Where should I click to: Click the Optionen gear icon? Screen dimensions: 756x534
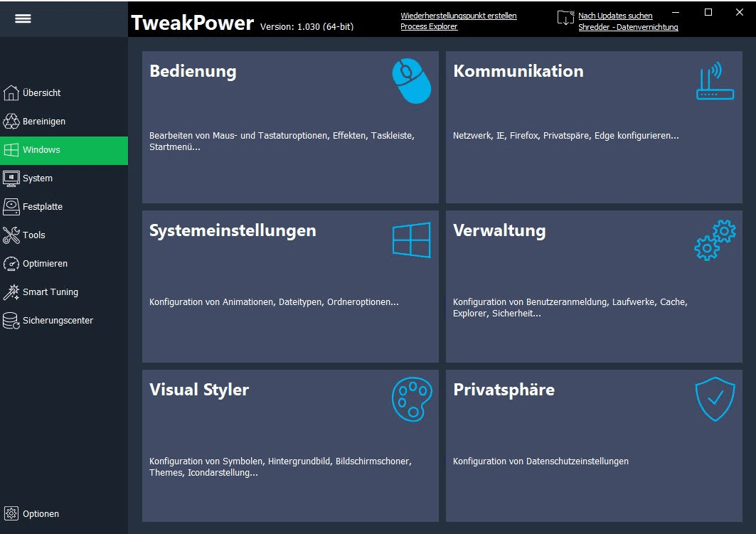point(11,514)
